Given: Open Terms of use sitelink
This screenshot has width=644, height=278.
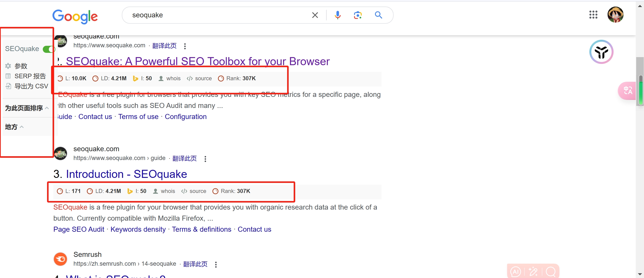Looking at the screenshot, I should click(138, 117).
